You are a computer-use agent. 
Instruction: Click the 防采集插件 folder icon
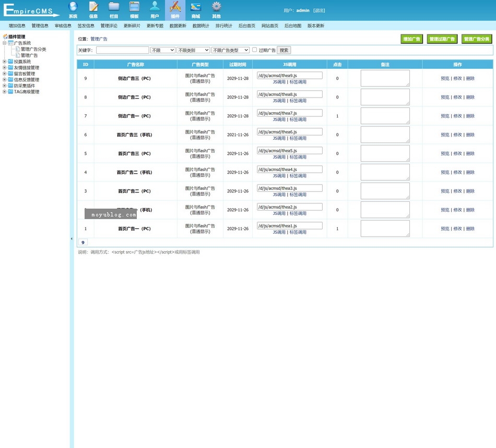pos(11,86)
